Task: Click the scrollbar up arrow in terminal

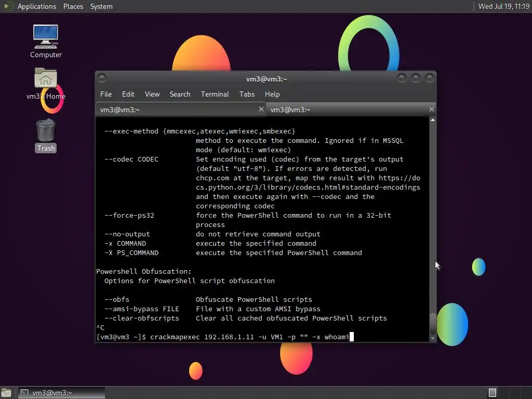Action: click(433, 120)
